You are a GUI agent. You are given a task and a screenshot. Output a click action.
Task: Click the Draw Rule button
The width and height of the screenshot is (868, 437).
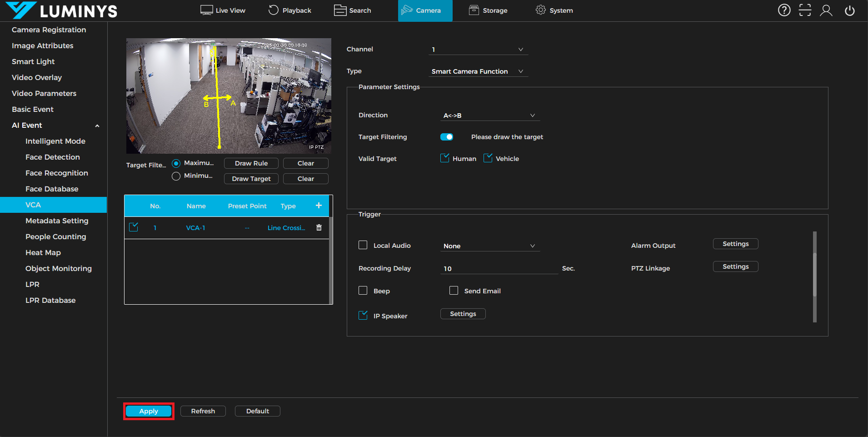pos(251,163)
